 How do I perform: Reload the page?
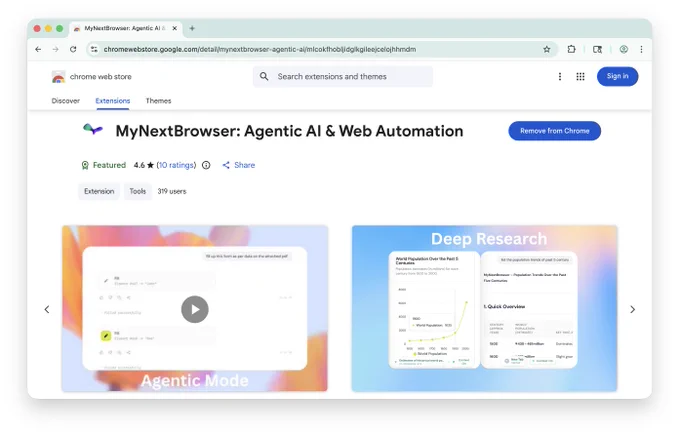click(73, 49)
